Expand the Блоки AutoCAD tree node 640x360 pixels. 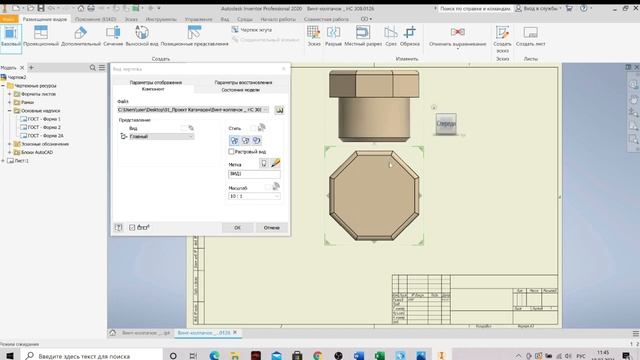[x=9, y=152]
